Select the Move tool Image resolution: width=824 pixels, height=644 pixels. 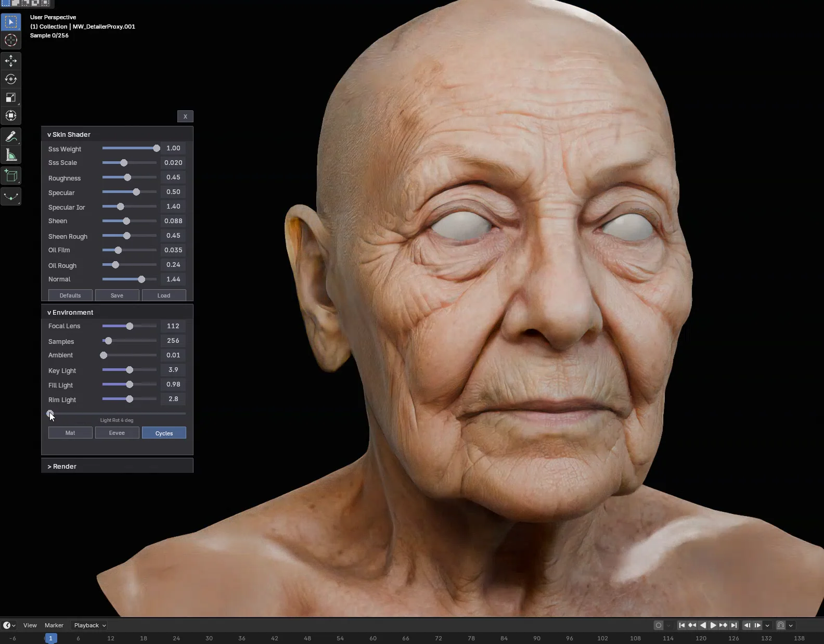point(11,61)
